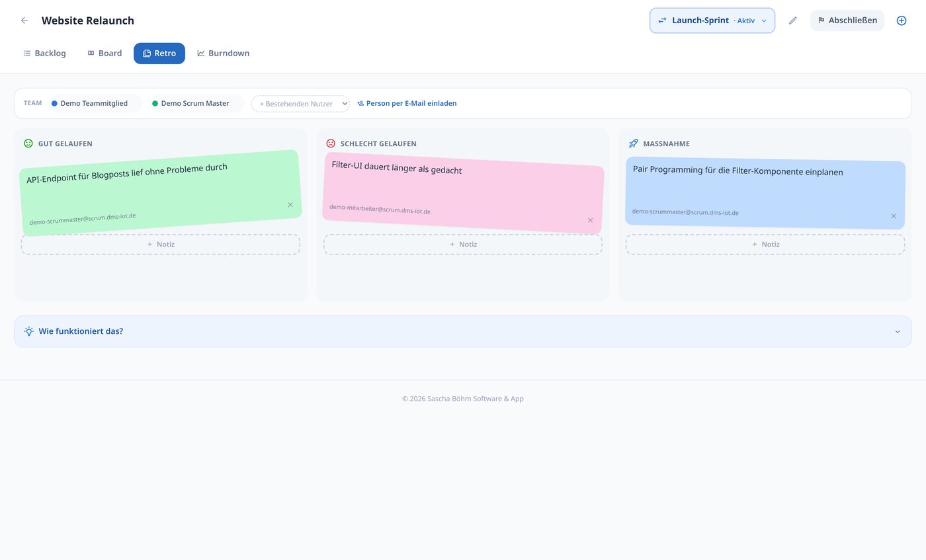
Task: Open the Launch-Sprint sprint selector dropdown
Action: pos(712,20)
